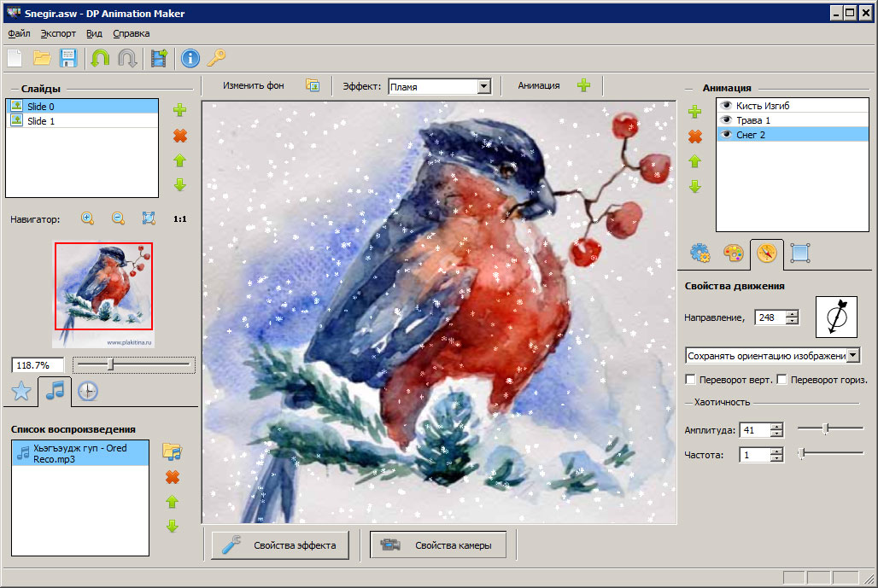Screen dimensions: 878x588
Task: Click the Направление value field showing 248
Action: [x=770, y=317]
